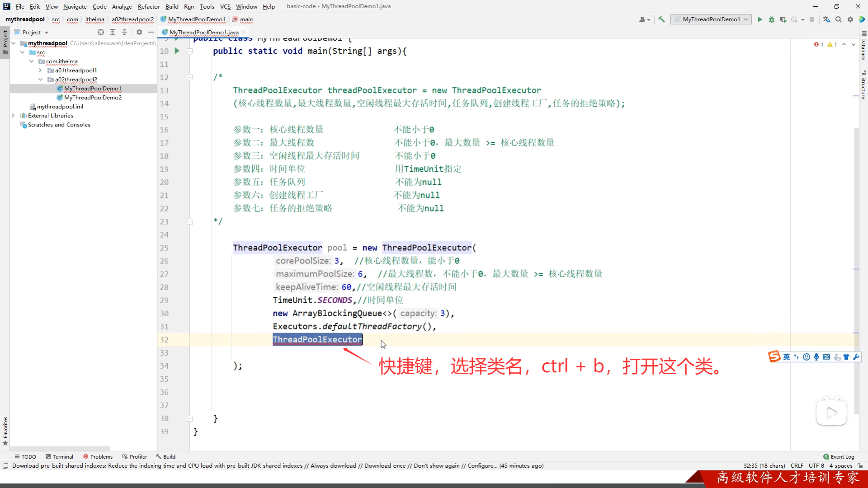Screen dimensions: 868x488
Task: Run with Coverage shield icon
Action: click(783, 19)
